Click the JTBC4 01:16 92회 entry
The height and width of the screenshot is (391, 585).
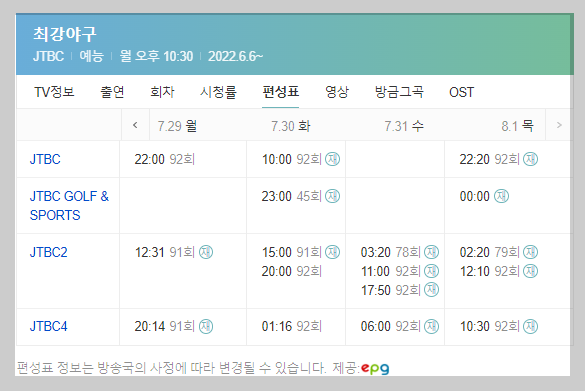tap(292, 326)
